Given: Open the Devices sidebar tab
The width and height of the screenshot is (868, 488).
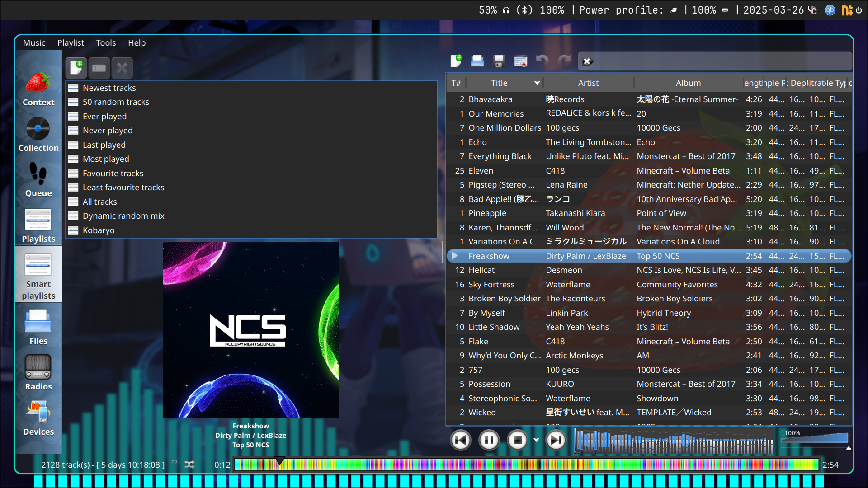Looking at the screenshot, I should (x=38, y=418).
